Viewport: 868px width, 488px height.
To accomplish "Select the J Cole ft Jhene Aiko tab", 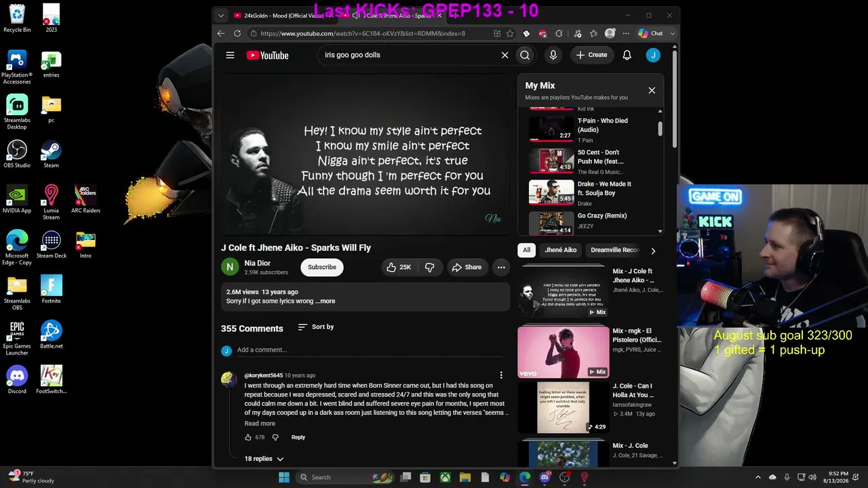I will (395, 15).
